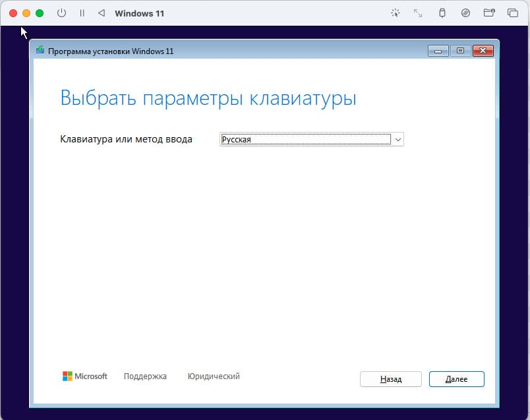Open the shared folder icon

click(488, 13)
